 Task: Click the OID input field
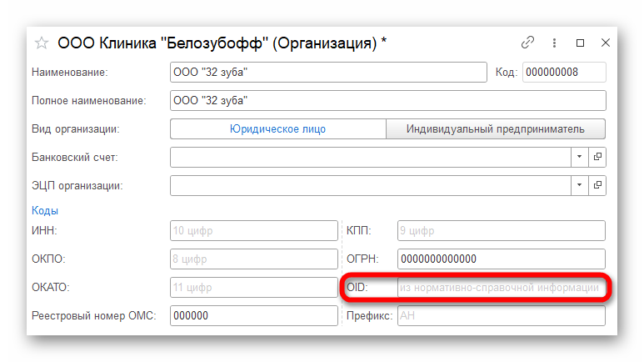[501, 287]
